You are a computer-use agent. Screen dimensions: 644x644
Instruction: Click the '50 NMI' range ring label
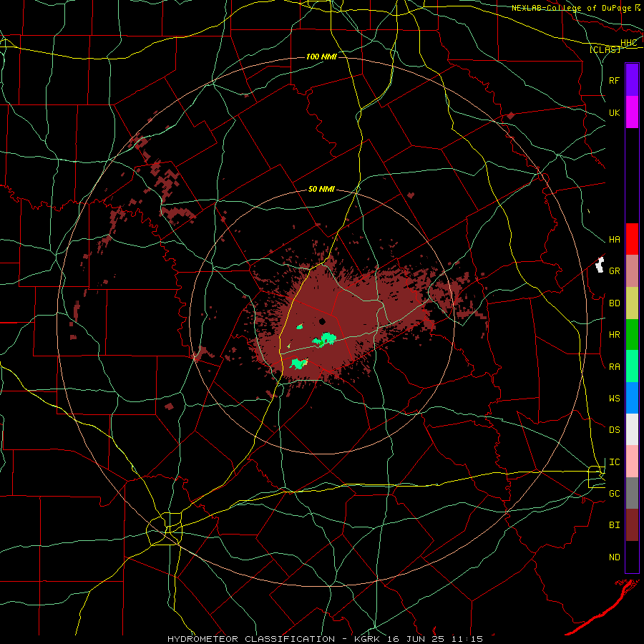[x=321, y=190]
